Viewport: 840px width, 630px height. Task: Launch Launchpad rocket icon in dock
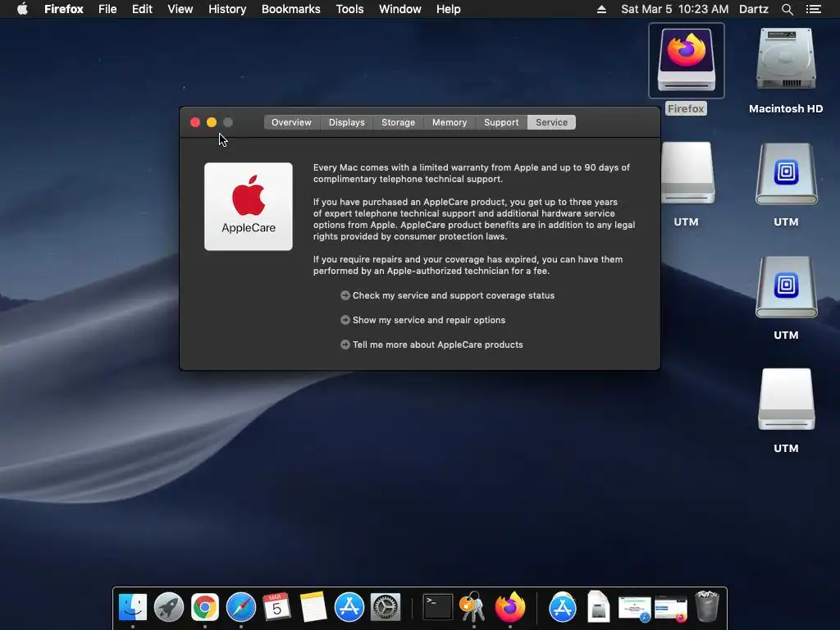tap(169, 608)
